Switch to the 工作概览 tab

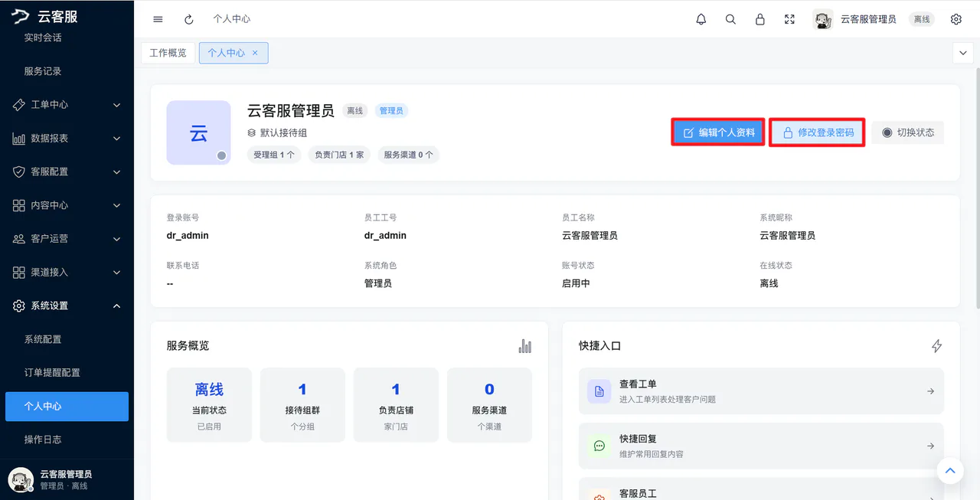(168, 53)
